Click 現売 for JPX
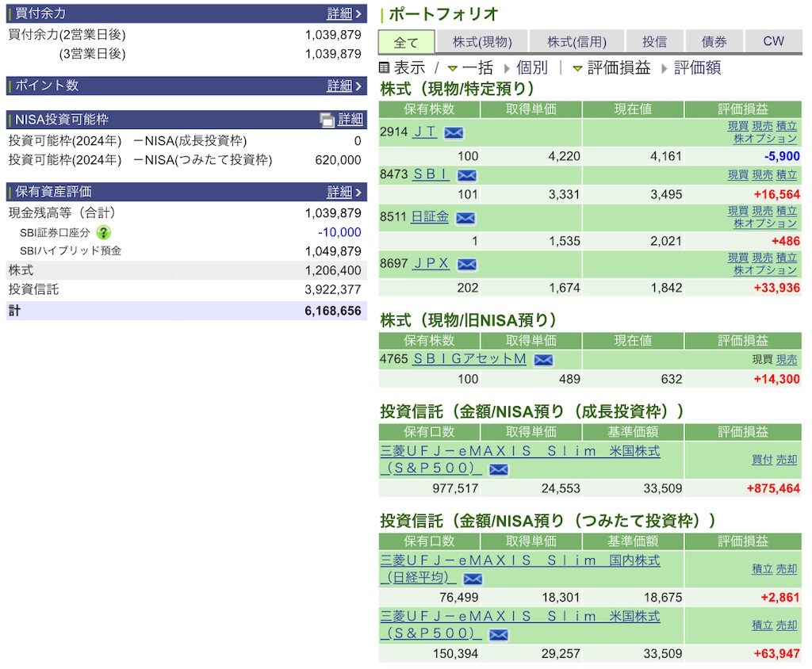 click(x=762, y=258)
